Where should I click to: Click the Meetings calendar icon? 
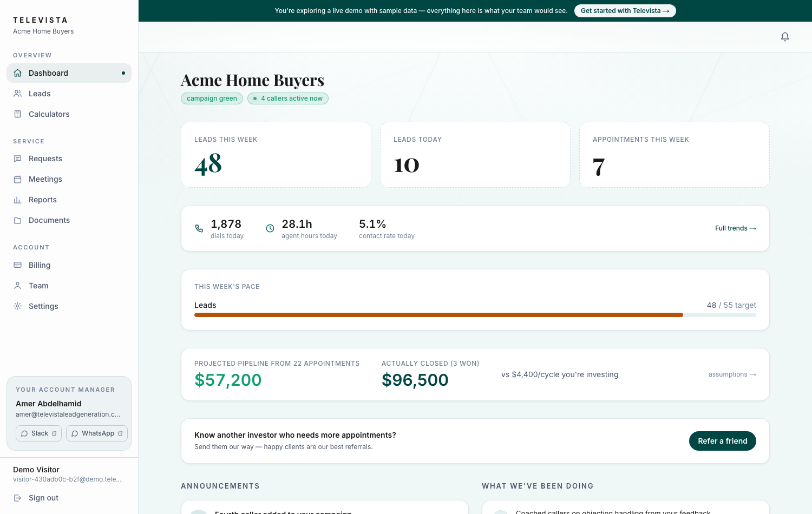click(x=18, y=179)
